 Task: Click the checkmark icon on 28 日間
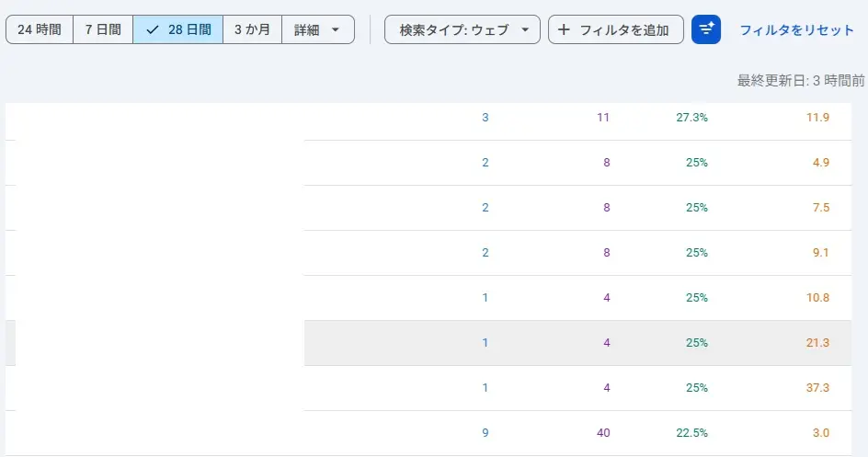pos(153,29)
